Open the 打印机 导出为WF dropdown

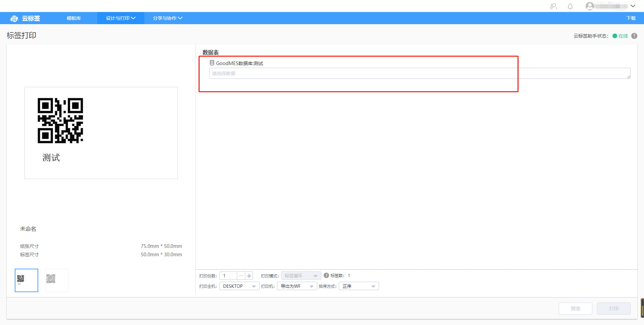pyautogui.click(x=297, y=286)
